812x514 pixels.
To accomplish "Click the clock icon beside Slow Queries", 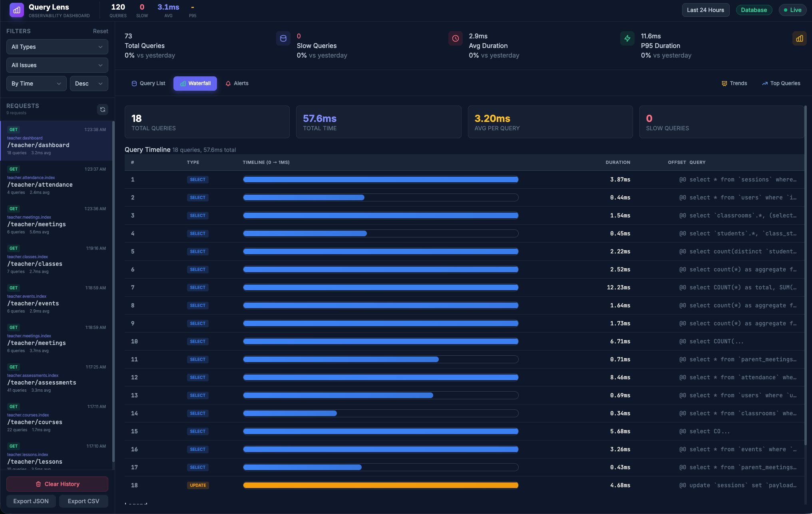I will point(455,39).
